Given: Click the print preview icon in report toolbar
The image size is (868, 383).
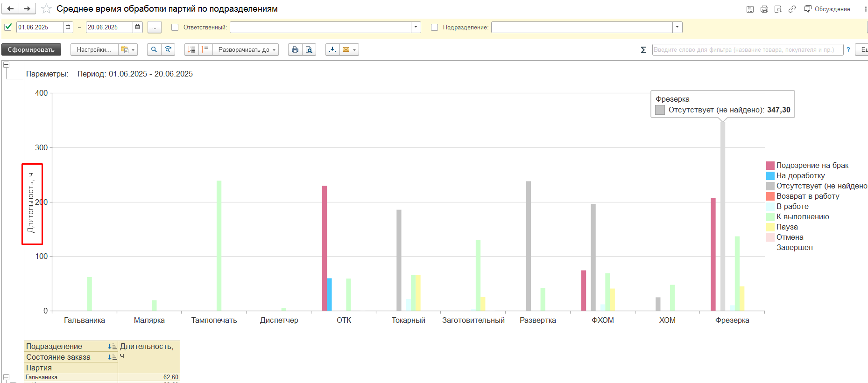Looking at the screenshot, I should 309,49.
